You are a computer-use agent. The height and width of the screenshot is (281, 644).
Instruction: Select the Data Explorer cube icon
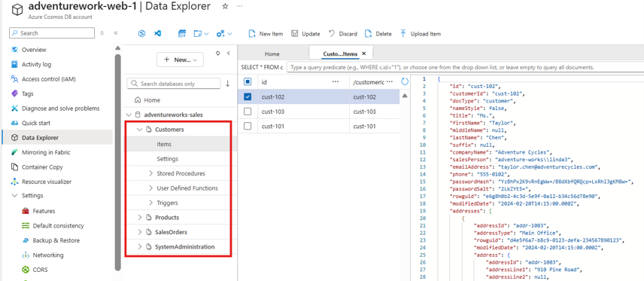coord(15,138)
